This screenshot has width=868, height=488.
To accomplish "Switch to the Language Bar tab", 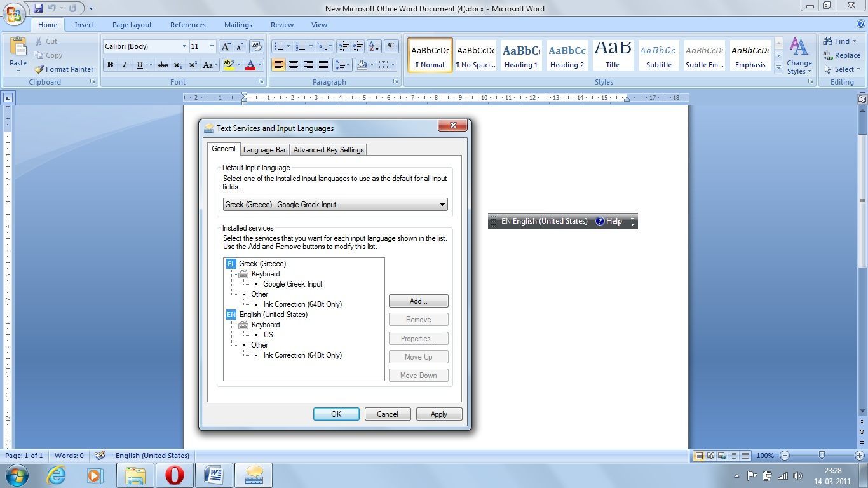I will click(264, 150).
